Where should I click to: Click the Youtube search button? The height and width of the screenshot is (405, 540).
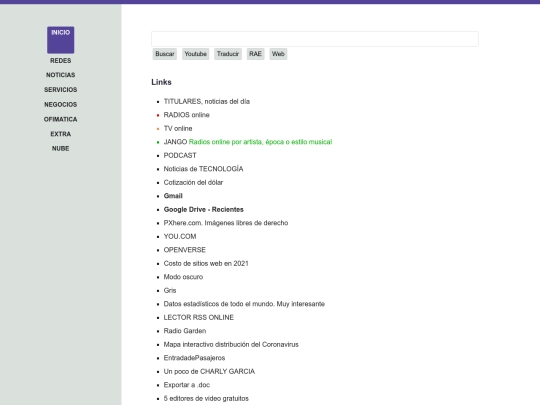click(x=196, y=54)
